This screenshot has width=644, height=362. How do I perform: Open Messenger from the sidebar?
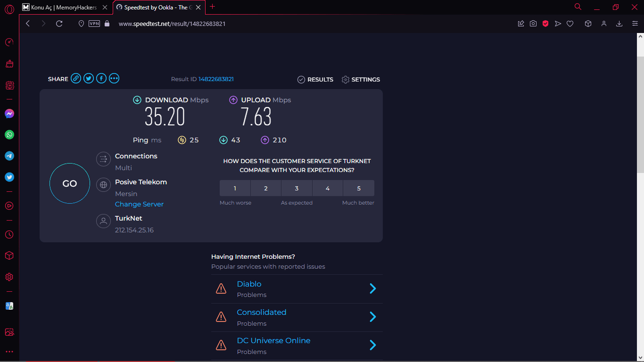tap(9, 114)
